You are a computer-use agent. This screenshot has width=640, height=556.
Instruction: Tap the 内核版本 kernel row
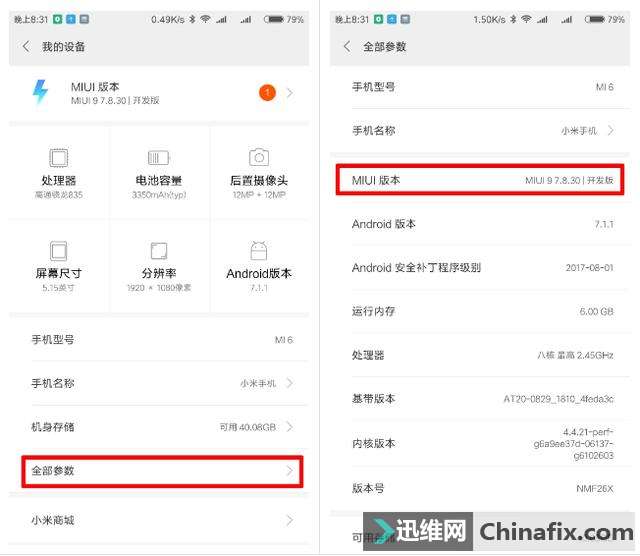[x=483, y=443]
